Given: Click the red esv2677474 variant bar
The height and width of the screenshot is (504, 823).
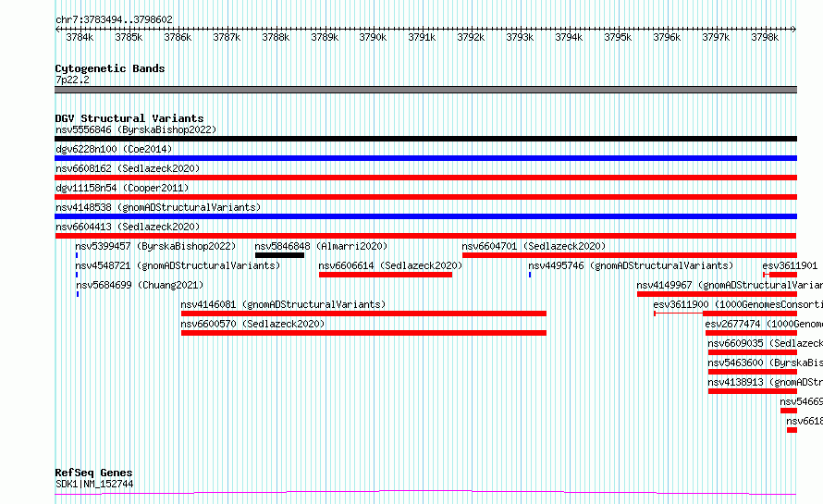Looking at the screenshot, I should point(751,333).
